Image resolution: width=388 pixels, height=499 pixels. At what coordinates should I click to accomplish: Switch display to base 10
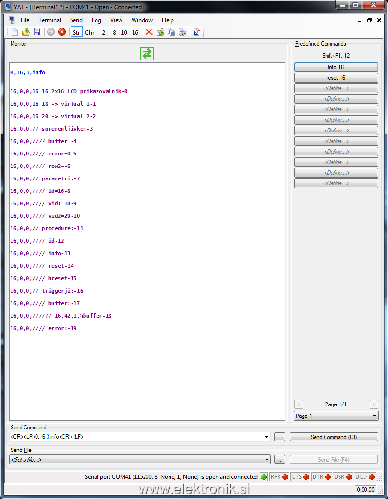[124, 32]
